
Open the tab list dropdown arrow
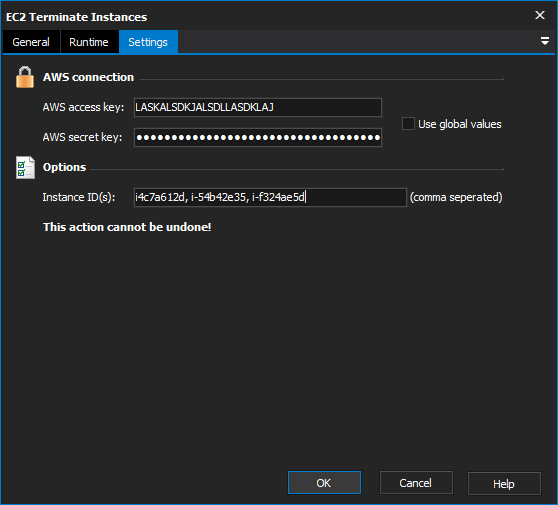point(544,41)
